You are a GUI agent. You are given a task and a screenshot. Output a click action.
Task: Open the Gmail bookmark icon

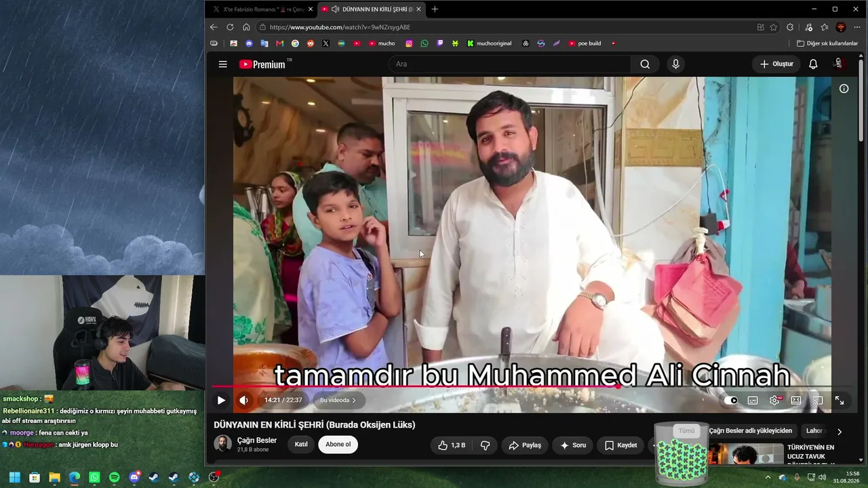coord(280,43)
